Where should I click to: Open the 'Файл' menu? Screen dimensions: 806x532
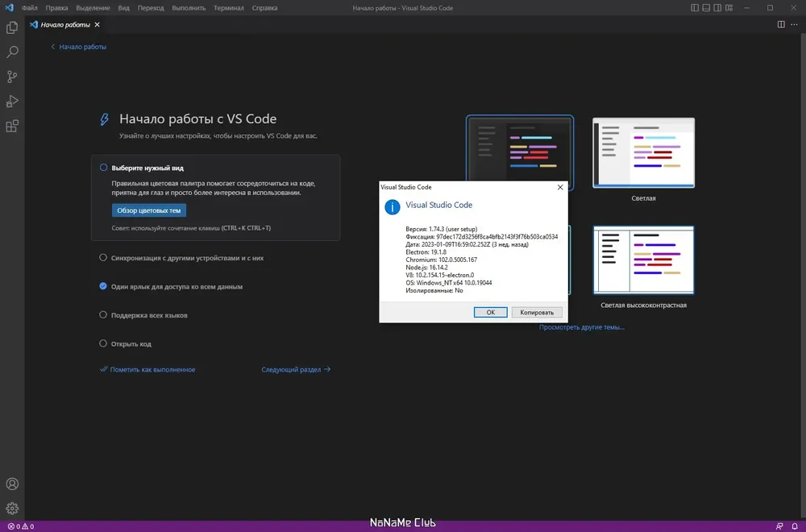[29, 8]
